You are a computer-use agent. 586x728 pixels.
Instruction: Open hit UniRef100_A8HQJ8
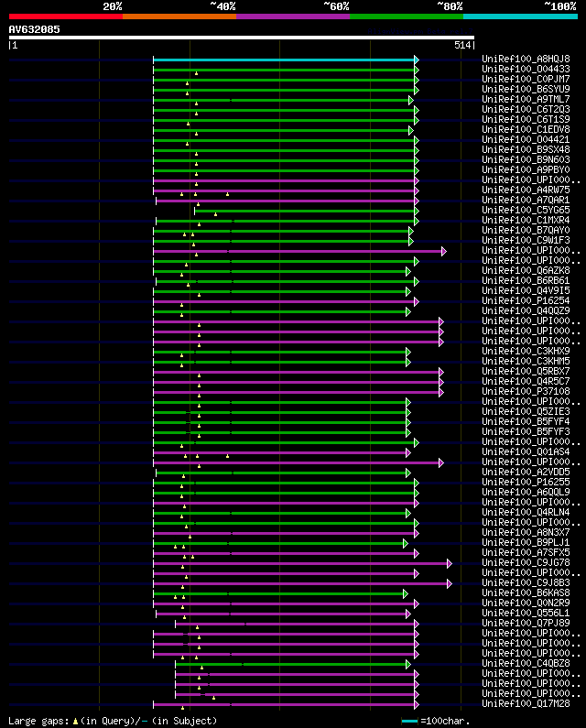pyautogui.click(x=526, y=59)
